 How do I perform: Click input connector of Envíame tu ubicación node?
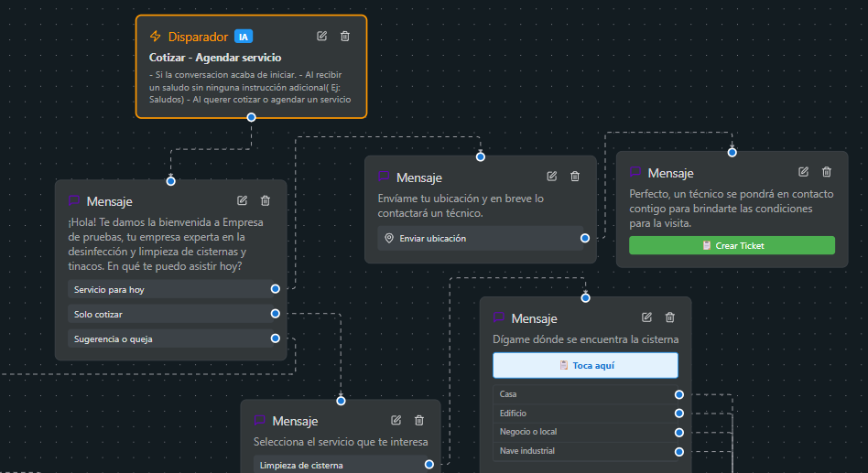pos(481,156)
